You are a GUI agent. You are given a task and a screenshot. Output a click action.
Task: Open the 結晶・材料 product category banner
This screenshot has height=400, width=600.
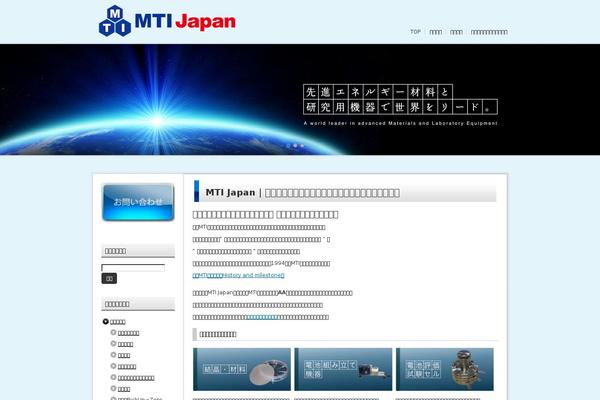click(x=242, y=369)
